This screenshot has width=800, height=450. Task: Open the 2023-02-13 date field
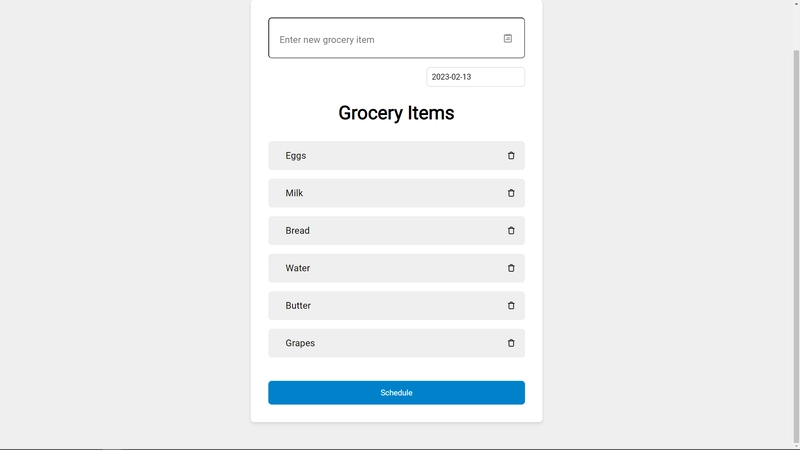(476, 77)
